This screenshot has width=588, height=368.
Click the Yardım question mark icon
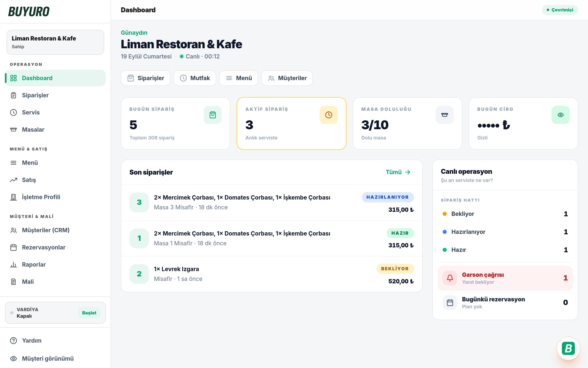13,340
